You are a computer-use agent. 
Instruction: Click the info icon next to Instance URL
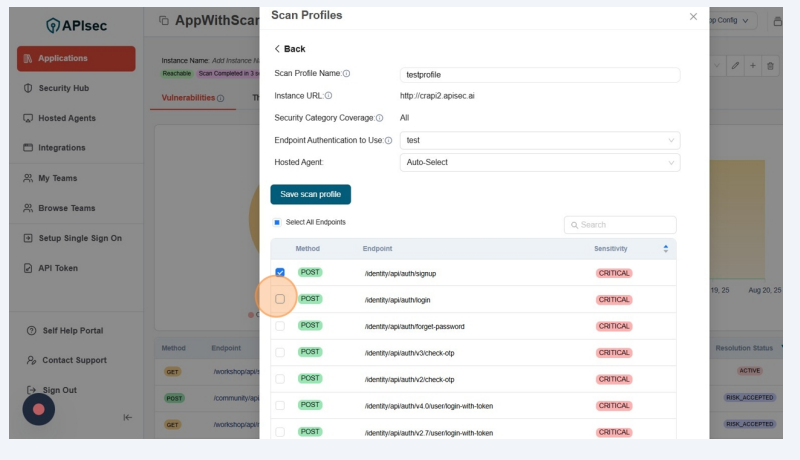pos(328,96)
